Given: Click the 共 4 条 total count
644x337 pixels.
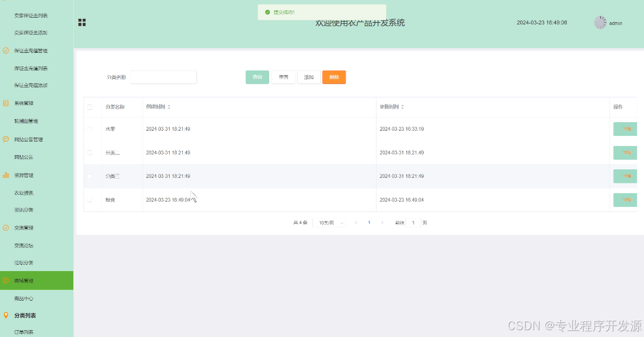Looking at the screenshot, I should 300,223.
